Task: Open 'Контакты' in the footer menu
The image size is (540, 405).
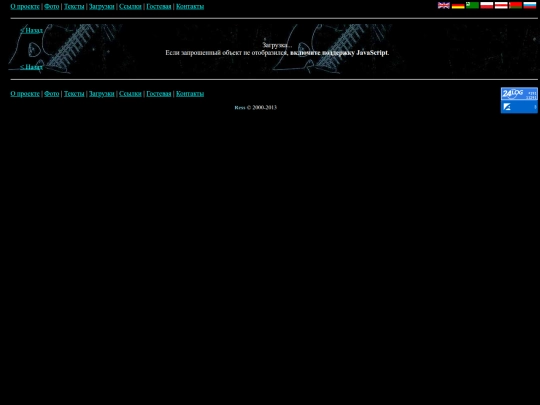Action: [190, 94]
